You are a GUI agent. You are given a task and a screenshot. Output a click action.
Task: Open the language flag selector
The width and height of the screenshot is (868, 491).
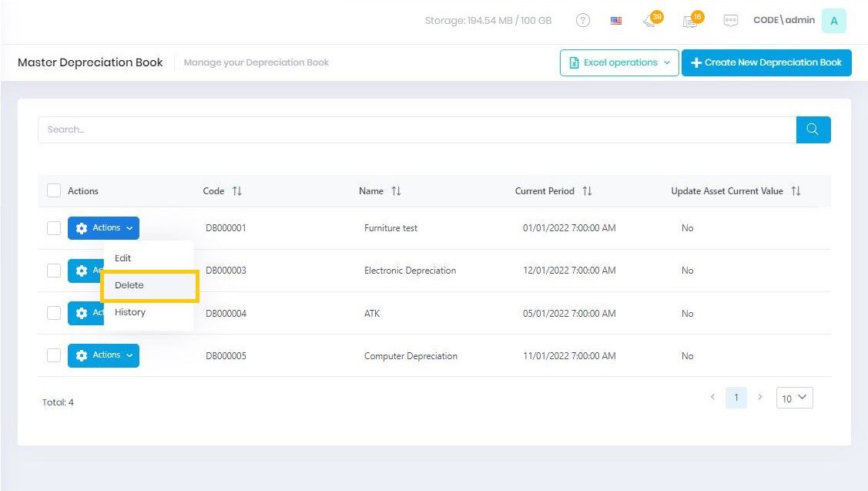(x=616, y=21)
